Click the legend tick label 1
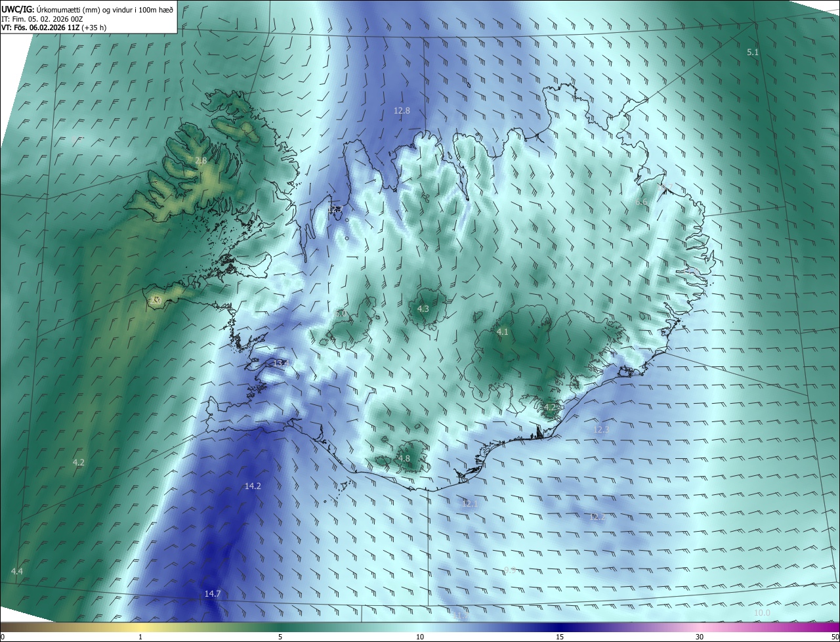The image size is (840, 642). [x=140, y=637]
